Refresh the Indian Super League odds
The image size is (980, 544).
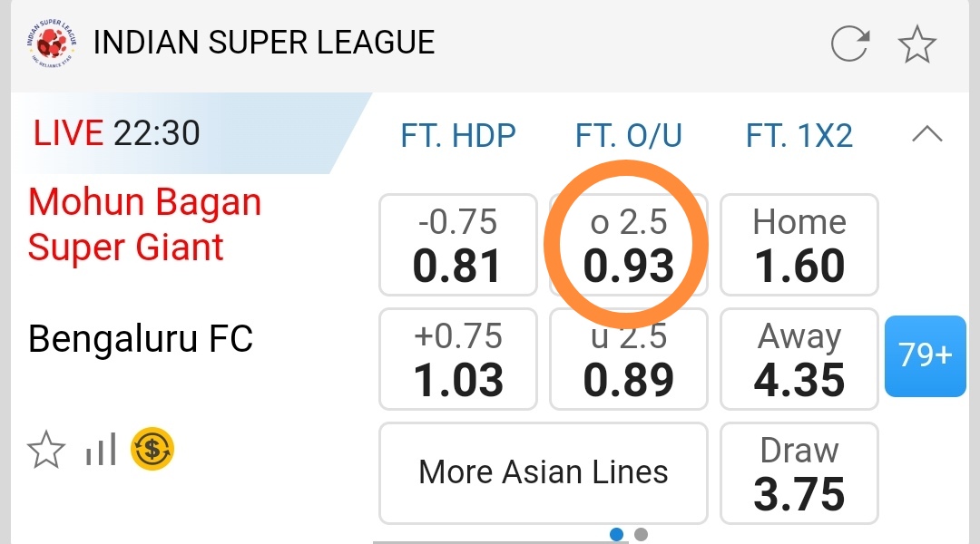(850, 44)
